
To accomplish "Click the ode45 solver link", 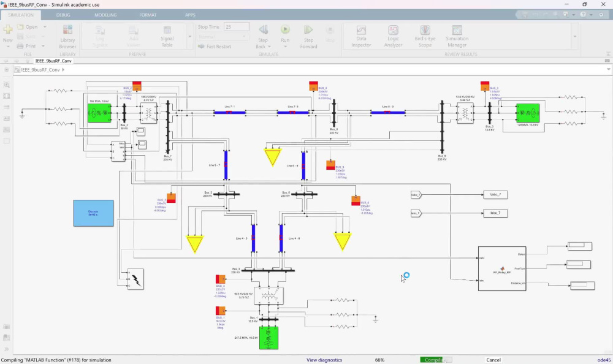I will tap(604, 360).
